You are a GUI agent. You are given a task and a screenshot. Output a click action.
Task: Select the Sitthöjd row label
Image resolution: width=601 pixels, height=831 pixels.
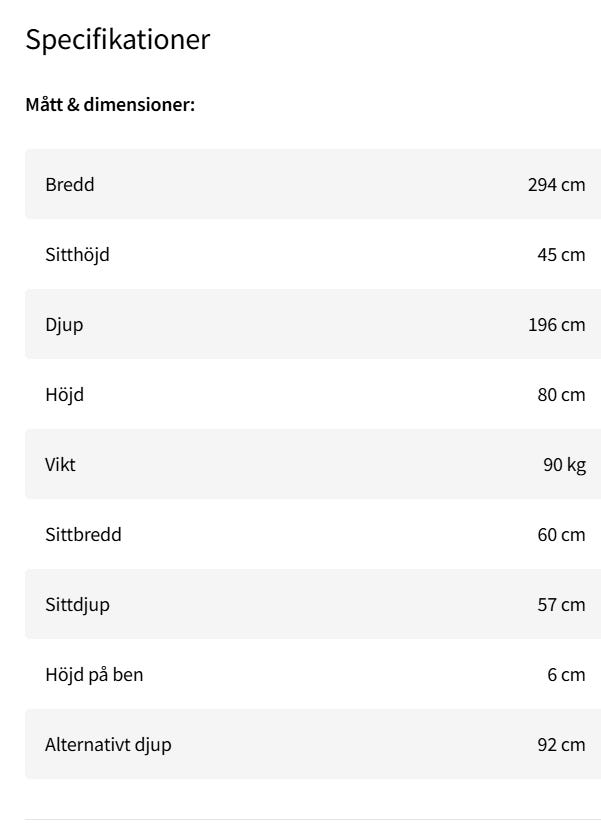click(x=77, y=254)
